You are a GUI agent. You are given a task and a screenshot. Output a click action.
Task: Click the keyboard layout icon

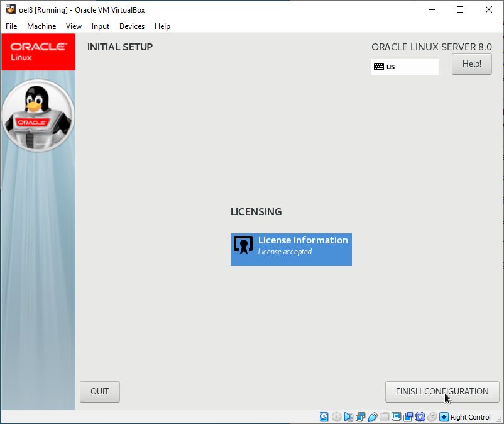379,67
